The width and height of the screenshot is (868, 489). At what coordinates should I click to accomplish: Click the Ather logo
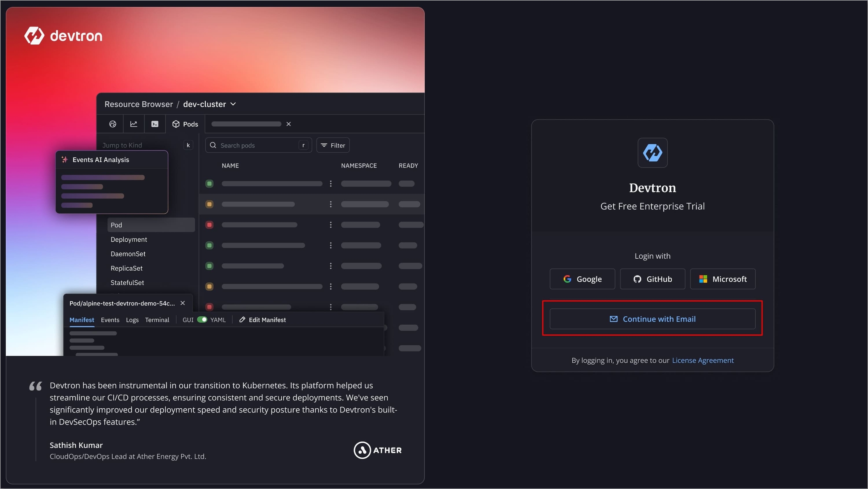377,450
